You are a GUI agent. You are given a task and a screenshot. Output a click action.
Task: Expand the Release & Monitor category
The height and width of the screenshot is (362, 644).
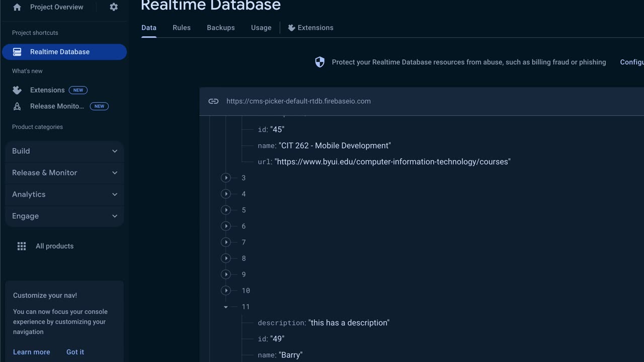tap(64, 172)
